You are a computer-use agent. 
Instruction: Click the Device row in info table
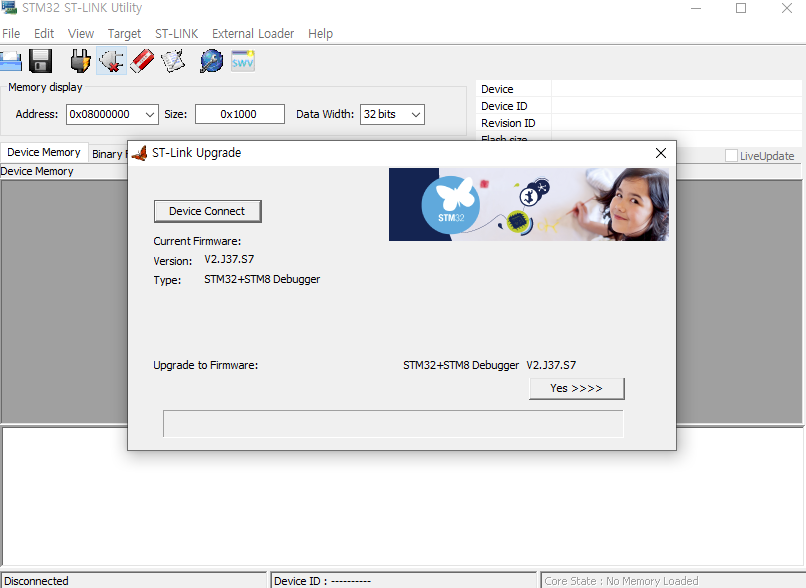[639, 89]
